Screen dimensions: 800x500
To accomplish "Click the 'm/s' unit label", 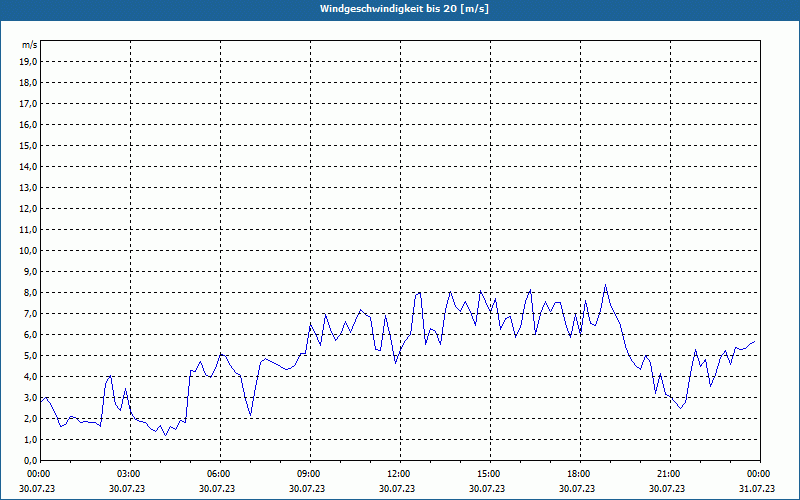I will (30, 45).
